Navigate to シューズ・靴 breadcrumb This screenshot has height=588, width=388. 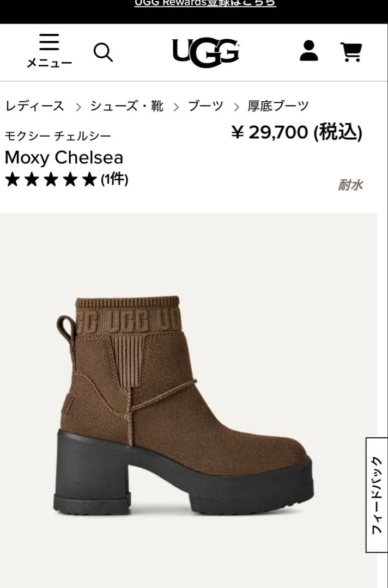point(126,106)
